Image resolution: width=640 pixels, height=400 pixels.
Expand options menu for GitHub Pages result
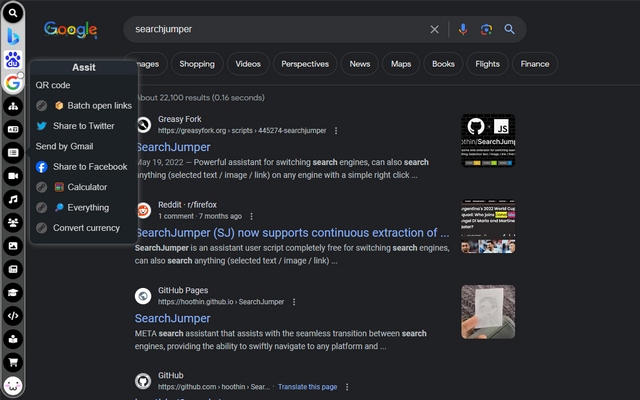coord(293,301)
